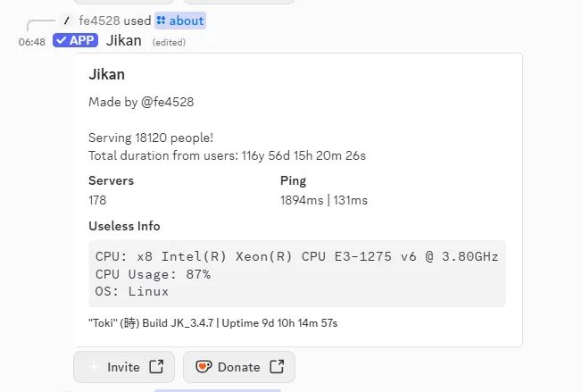Click the (edited) label

click(169, 42)
